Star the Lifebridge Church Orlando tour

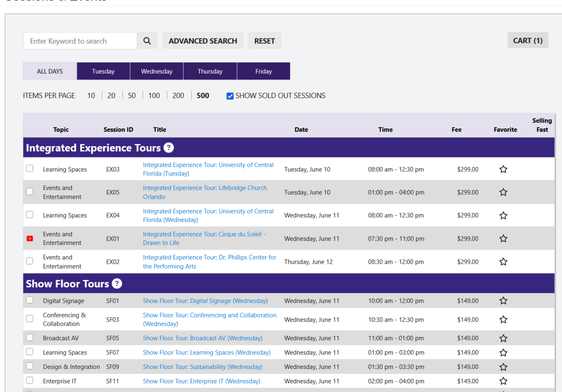(x=503, y=192)
